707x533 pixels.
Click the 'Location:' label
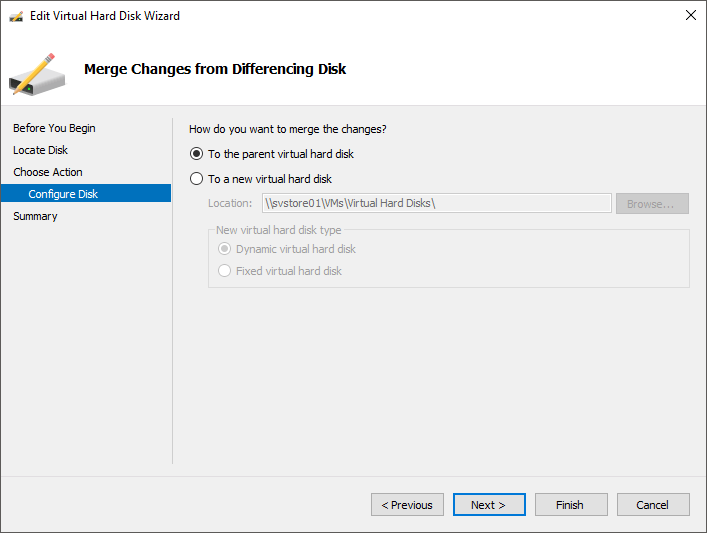pyautogui.click(x=230, y=203)
